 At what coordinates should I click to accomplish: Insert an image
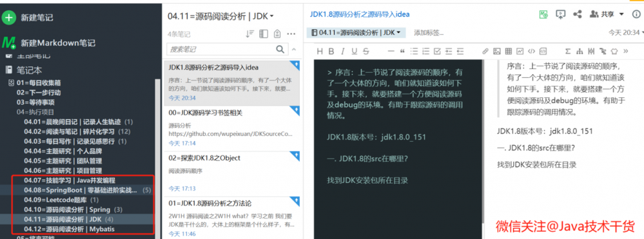coord(496,52)
